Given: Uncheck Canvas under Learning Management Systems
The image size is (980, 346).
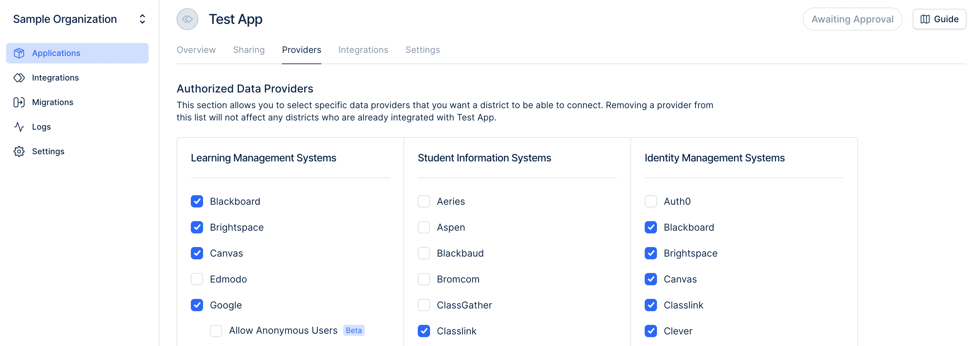Looking at the screenshot, I should coord(197,253).
